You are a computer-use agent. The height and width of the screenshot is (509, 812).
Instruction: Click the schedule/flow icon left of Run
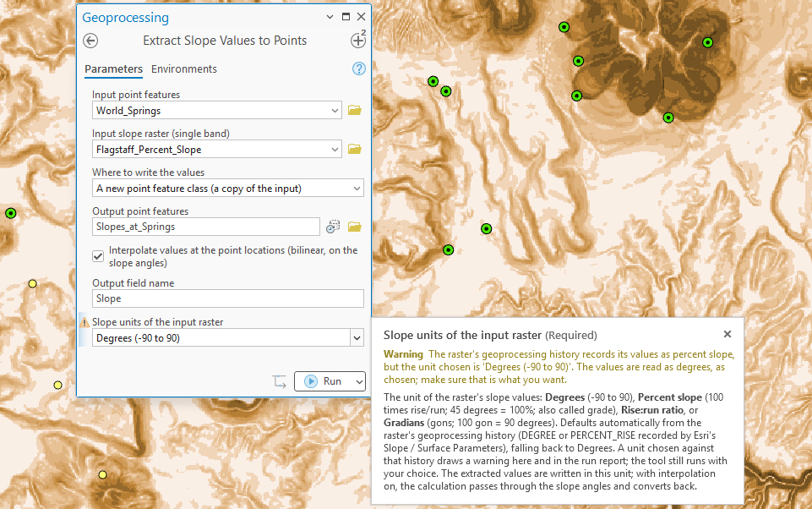pyautogui.click(x=279, y=381)
